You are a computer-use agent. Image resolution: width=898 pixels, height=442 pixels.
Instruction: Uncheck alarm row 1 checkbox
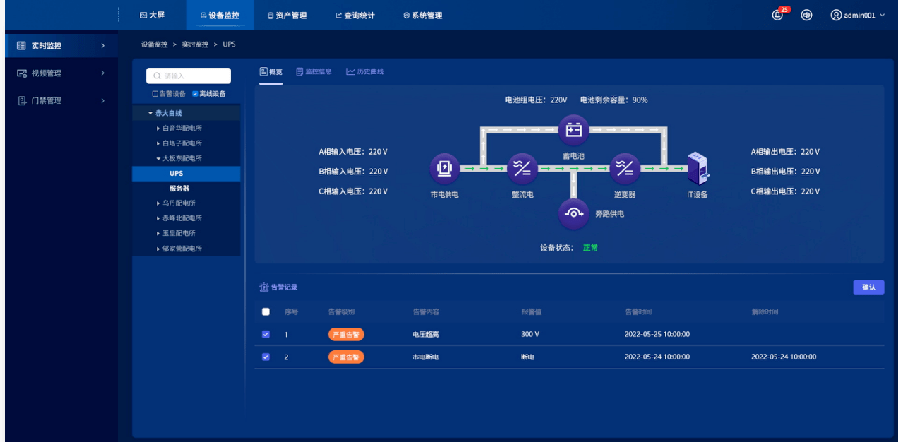point(265,334)
